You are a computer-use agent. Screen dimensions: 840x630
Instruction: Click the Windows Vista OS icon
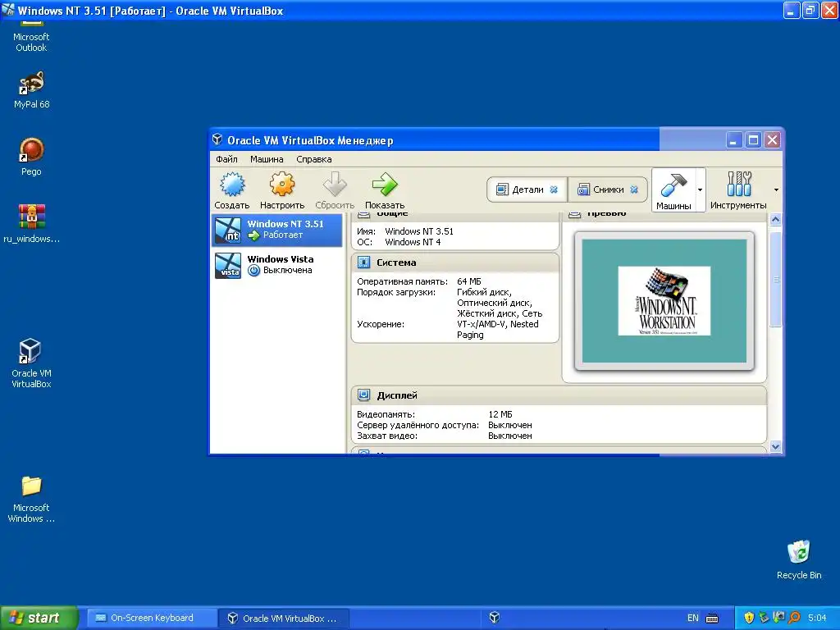tap(228, 266)
